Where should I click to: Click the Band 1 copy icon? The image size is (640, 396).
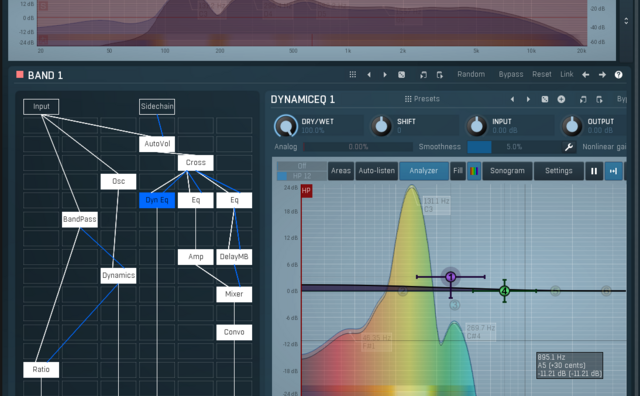click(x=423, y=75)
